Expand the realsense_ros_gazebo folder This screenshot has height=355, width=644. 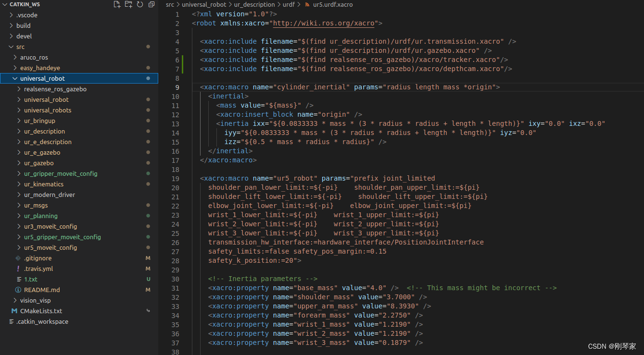tap(19, 89)
